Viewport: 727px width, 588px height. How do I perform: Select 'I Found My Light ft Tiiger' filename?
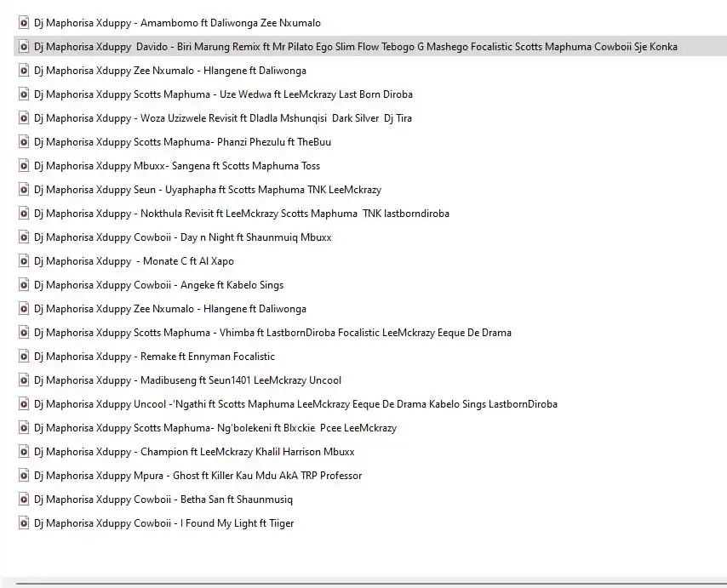pos(163,523)
